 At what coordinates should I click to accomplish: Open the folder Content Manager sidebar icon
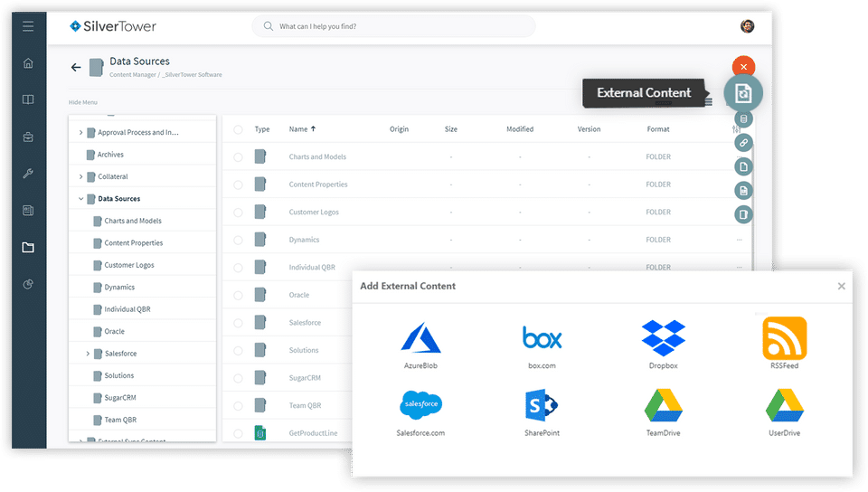28,248
